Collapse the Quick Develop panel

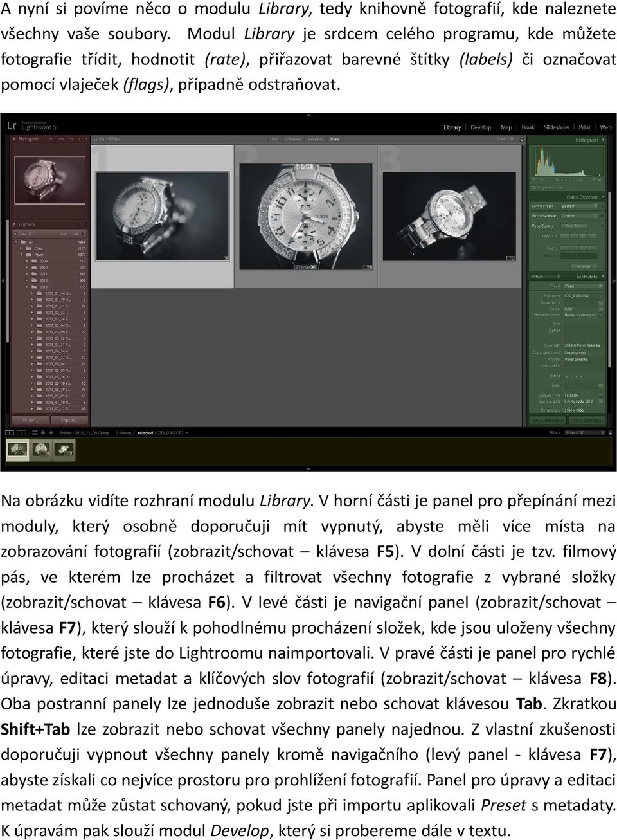602,197
